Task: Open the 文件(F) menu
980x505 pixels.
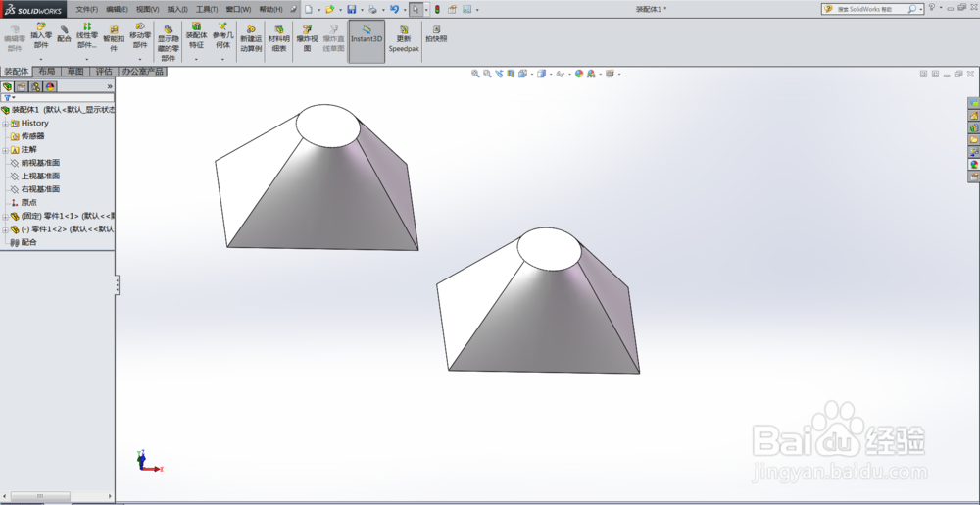Action: [x=87, y=10]
